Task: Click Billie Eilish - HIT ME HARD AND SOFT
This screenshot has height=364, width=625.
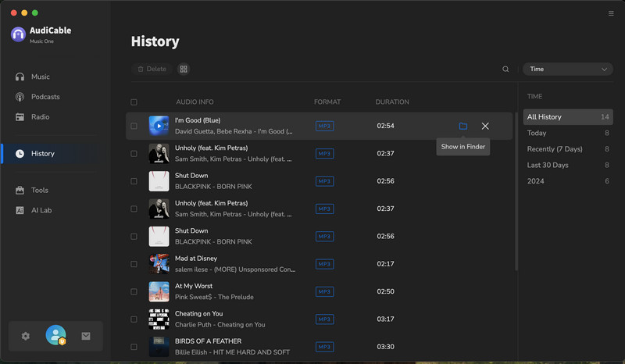Action: [232, 352]
